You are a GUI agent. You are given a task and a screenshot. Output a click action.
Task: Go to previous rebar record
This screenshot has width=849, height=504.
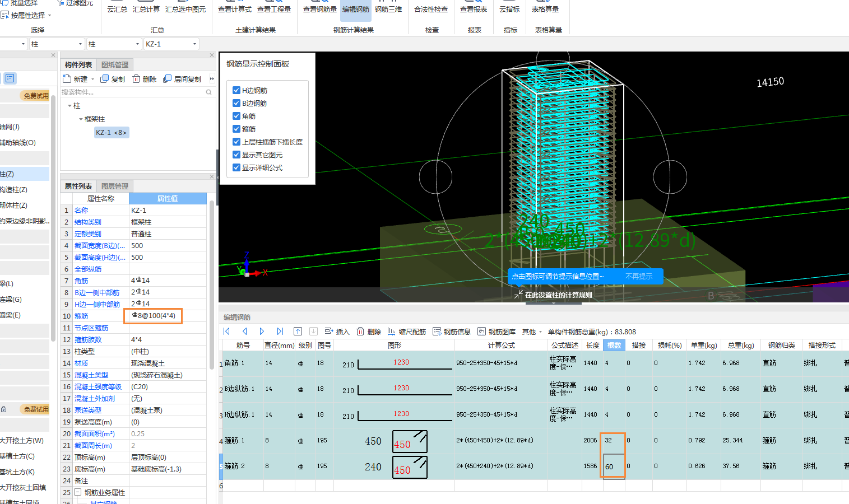coord(244,332)
